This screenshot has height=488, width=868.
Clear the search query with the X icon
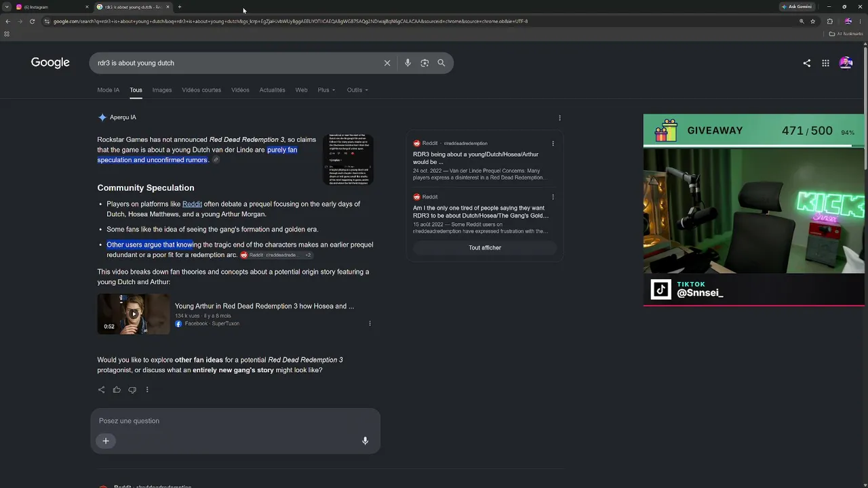click(387, 63)
